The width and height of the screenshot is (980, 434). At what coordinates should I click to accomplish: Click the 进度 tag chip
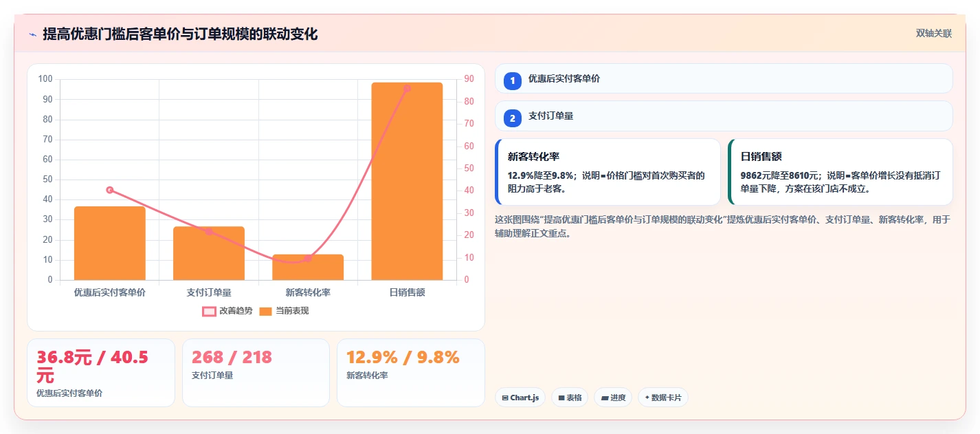coord(613,398)
